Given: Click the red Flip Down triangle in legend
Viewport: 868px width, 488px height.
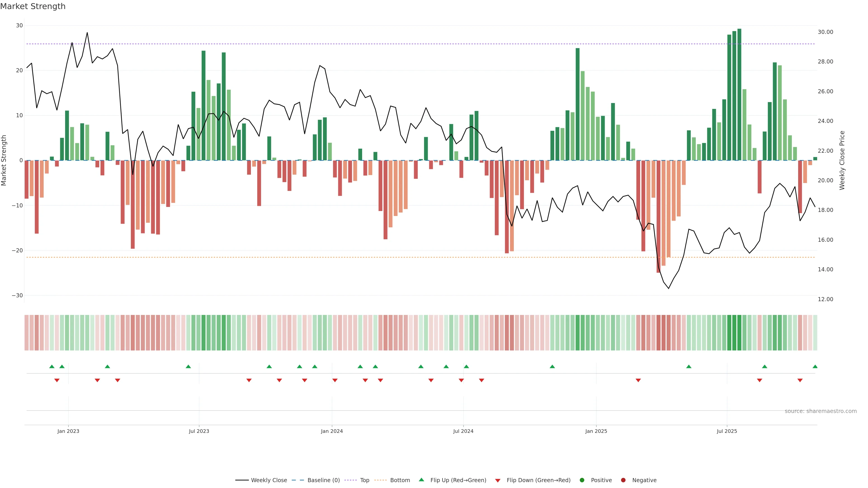Looking at the screenshot, I should pyautogui.click(x=498, y=481).
